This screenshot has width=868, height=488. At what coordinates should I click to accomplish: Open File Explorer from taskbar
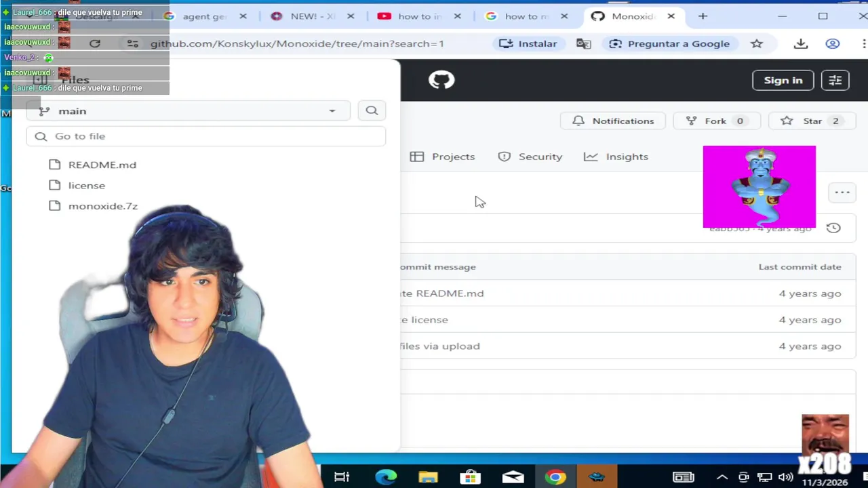(428, 477)
